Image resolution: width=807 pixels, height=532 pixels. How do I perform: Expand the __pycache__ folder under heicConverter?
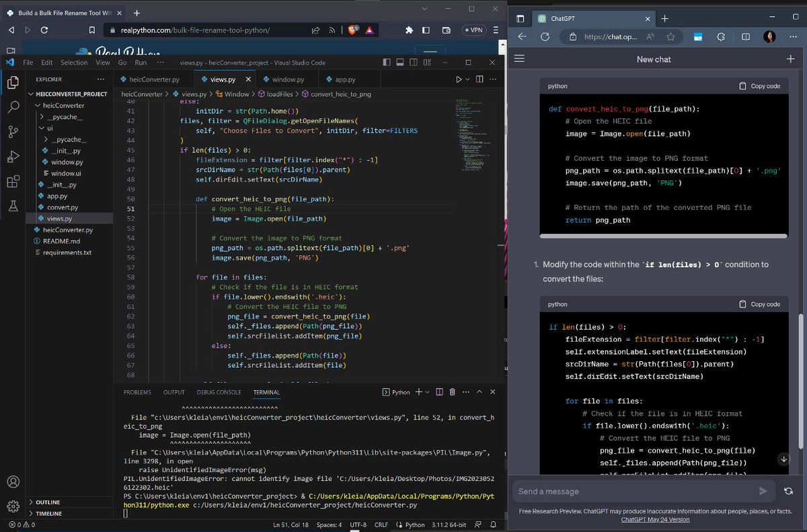pos(42,117)
